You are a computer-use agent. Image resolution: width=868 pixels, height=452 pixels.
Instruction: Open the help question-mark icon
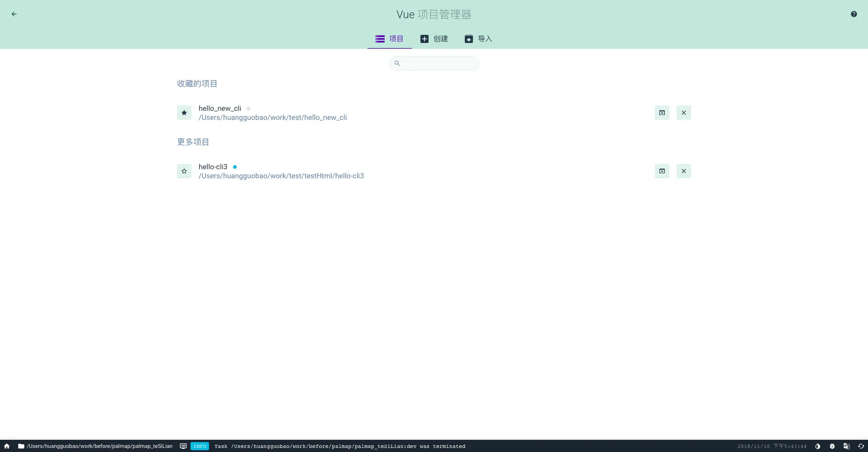[x=854, y=14]
